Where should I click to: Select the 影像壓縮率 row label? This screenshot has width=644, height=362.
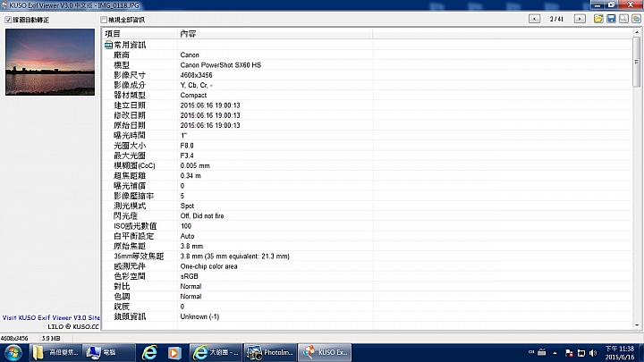(x=133, y=196)
